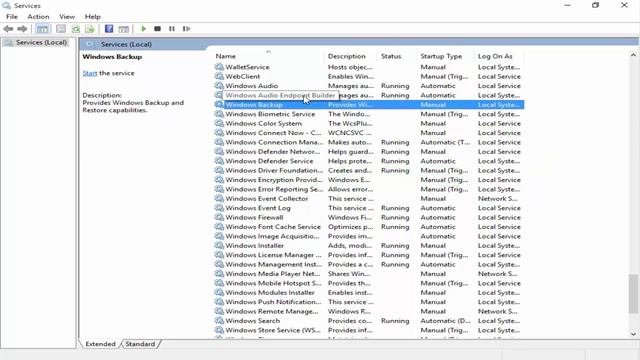The image size is (640, 360).
Task: Open the Help toolbar icon
Action: tap(109, 29)
